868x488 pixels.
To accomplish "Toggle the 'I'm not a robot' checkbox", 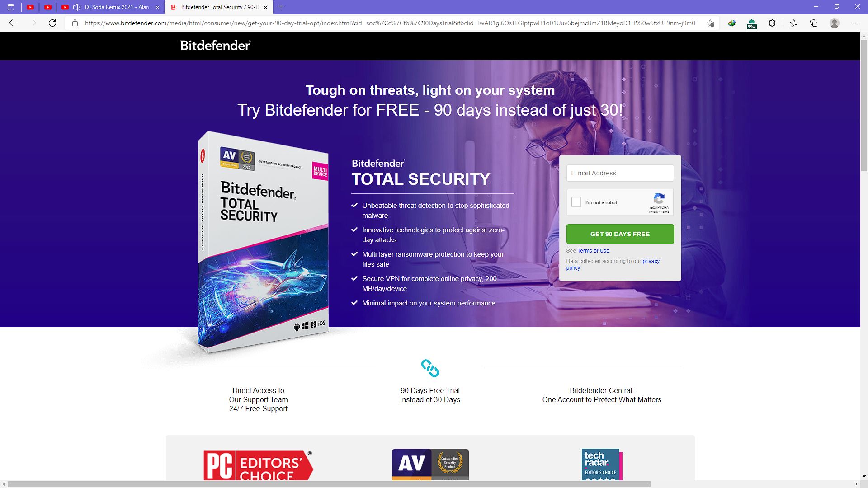I will [x=576, y=202].
